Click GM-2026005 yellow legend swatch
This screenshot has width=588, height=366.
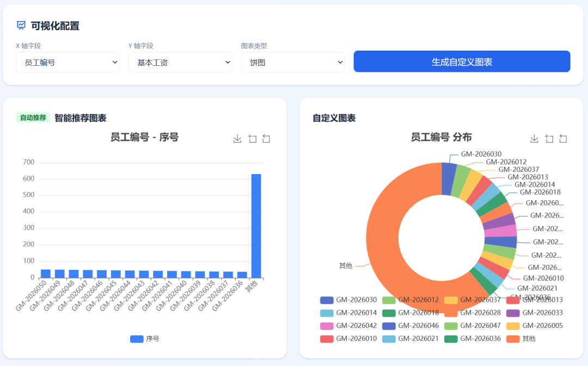point(513,326)
